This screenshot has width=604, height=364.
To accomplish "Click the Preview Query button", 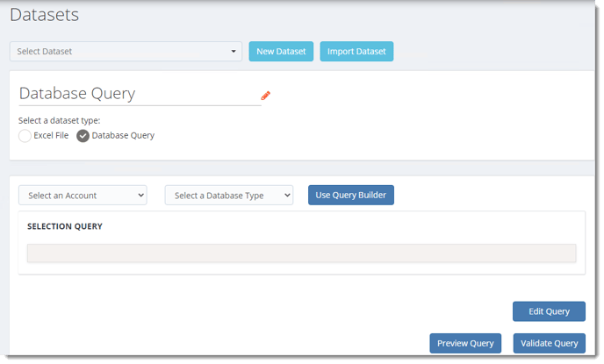I will 465,343.
